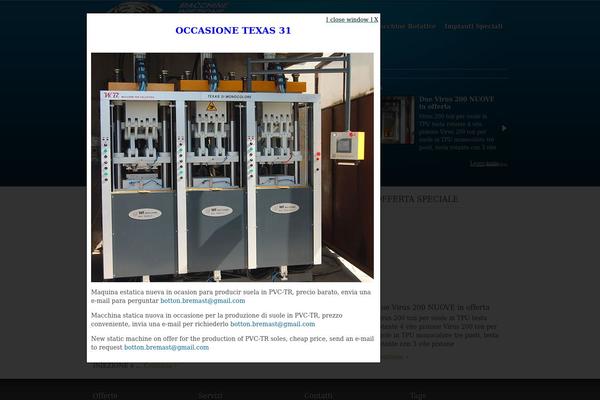Open 'Impianti Speciali' menu in background page
The image size is (600, 400).
(473, 26)
